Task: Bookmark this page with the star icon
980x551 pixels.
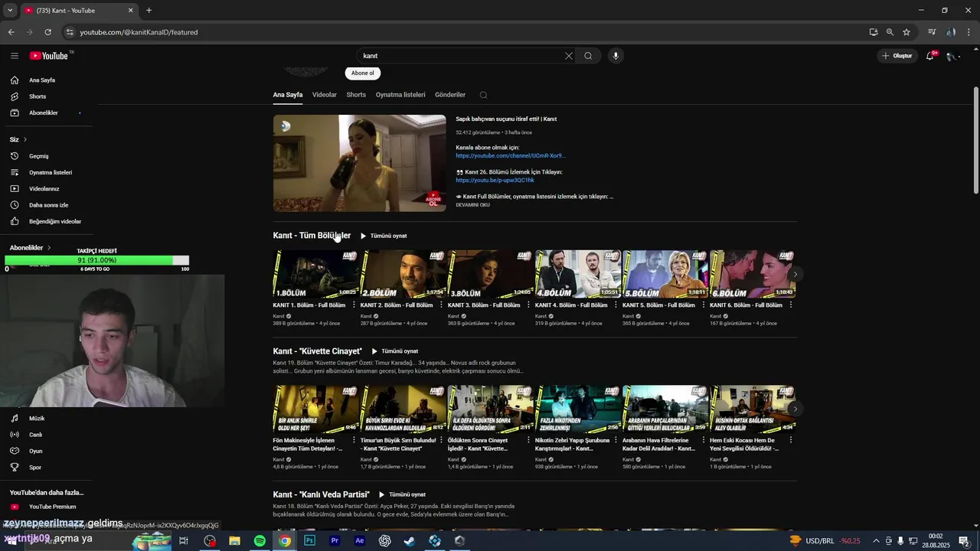Action: pos(906,32)
